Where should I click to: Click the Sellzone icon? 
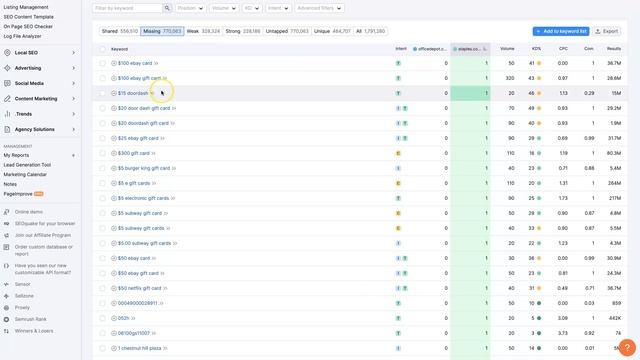pyautogui.click(x=7, y=296)
